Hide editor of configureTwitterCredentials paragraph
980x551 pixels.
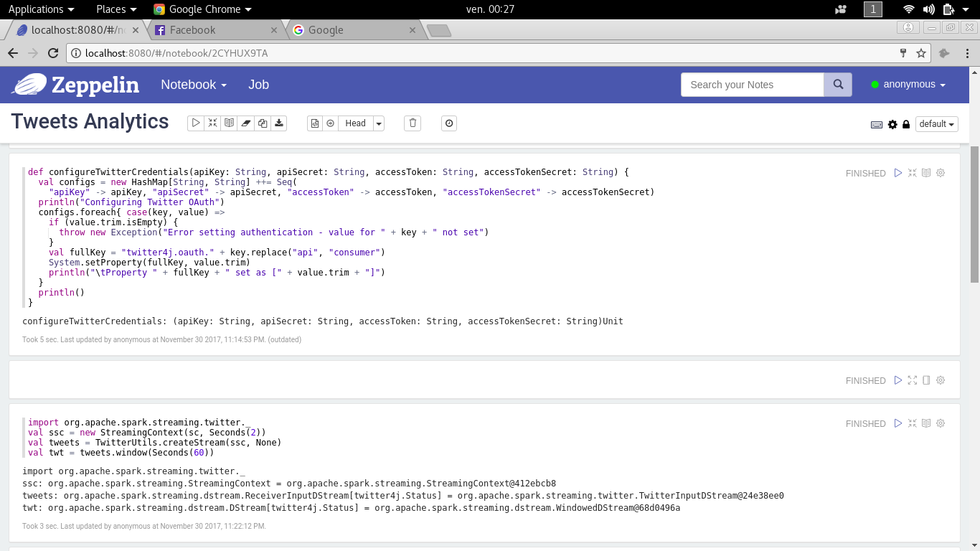click(913, 173)
